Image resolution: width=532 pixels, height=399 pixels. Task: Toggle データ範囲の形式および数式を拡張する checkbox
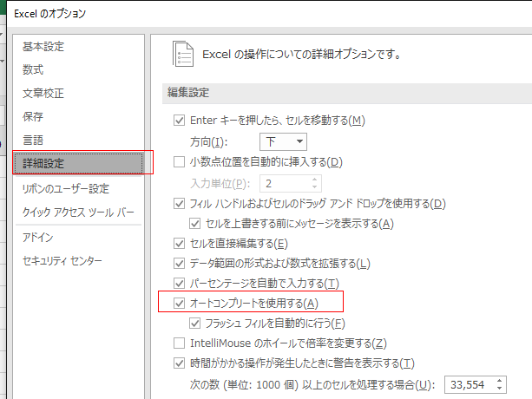click(179, 264)
